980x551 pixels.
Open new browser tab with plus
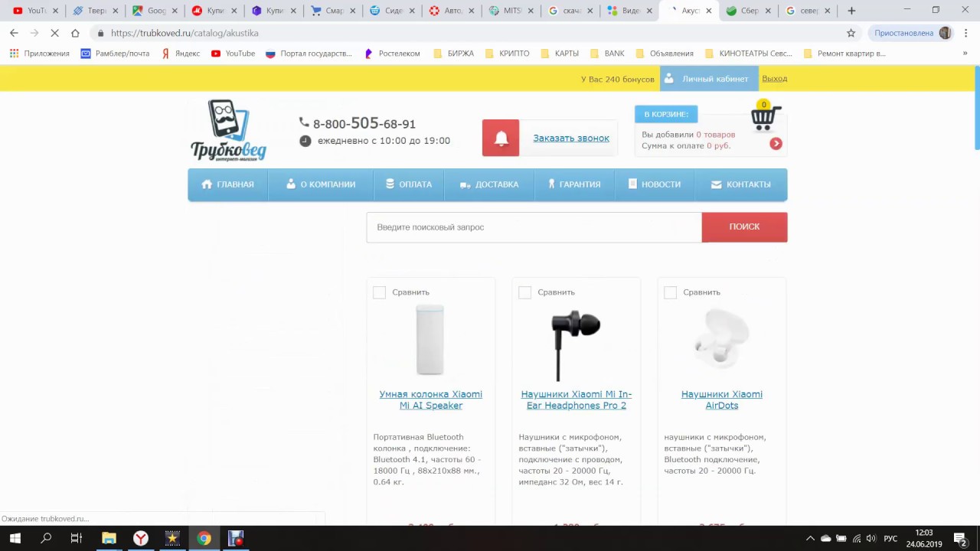[851, 11]
